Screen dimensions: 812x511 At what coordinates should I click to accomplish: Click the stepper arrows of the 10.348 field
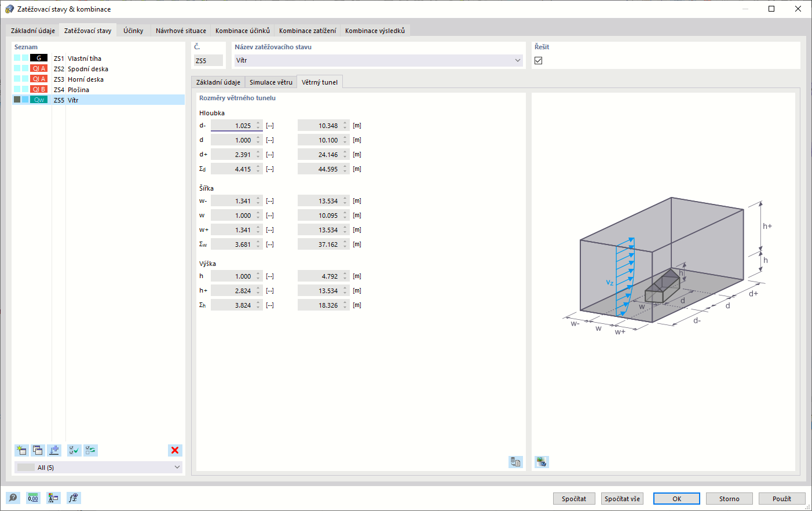345,126
